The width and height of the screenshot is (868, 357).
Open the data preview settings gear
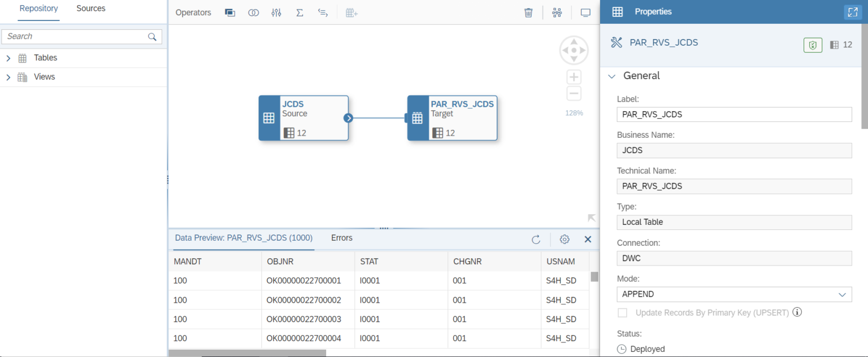564,239
